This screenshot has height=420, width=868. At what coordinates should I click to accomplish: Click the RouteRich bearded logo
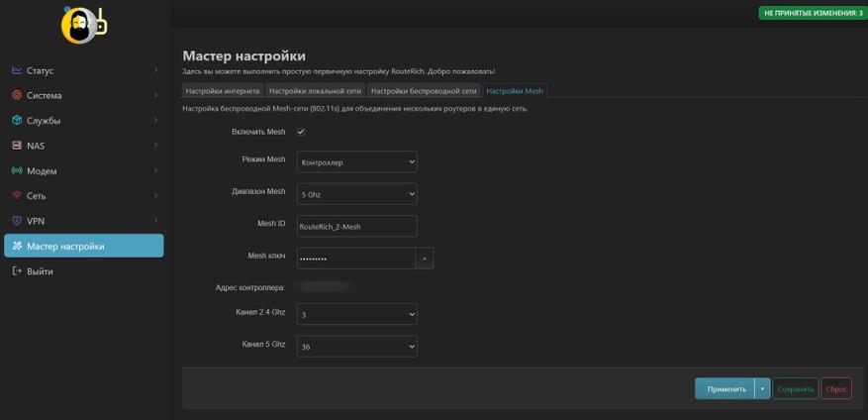84,25
